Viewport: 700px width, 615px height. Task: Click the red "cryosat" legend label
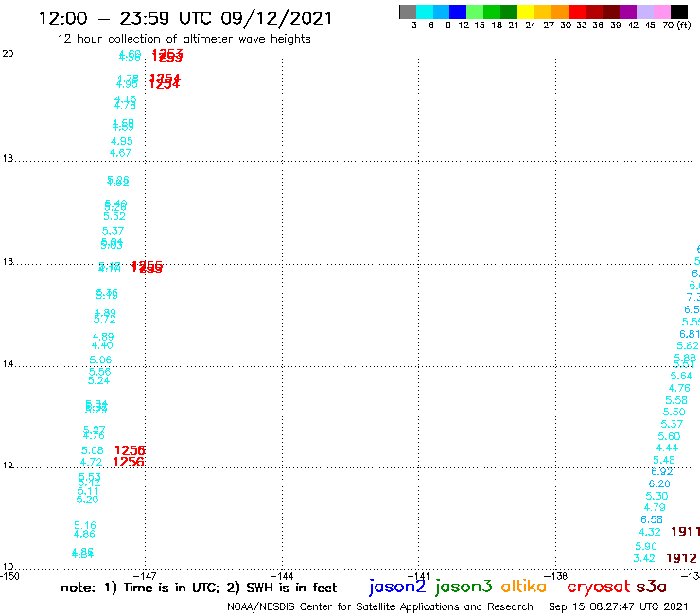pos(599,587)
